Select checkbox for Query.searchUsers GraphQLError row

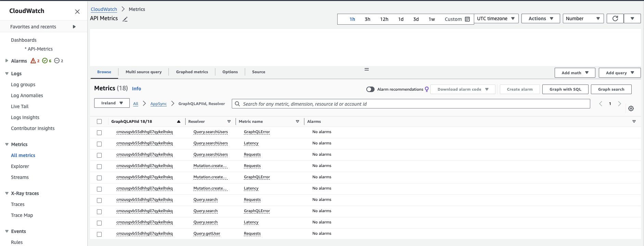(99, 133)
